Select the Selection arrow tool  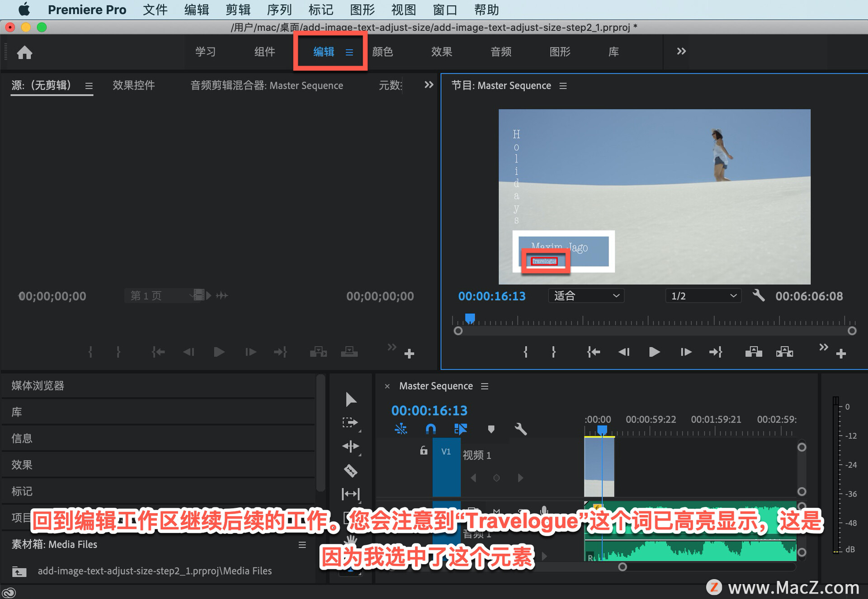click(x=351, y=399)
